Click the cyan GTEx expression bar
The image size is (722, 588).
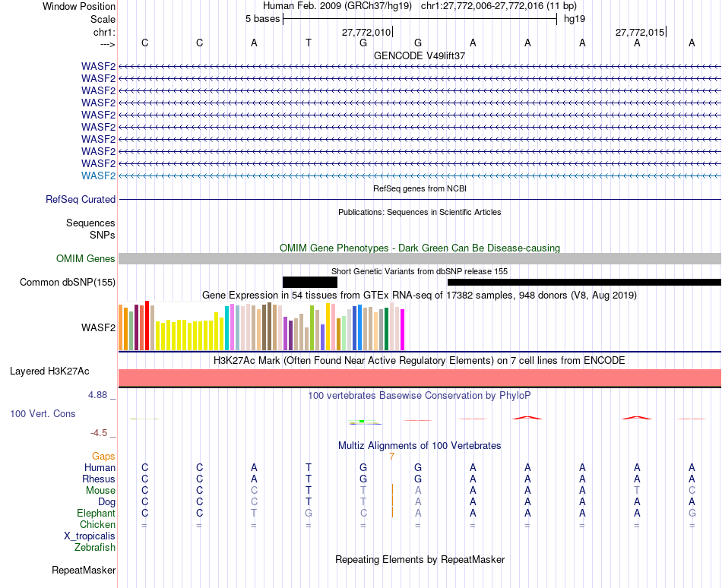pos(227,328)
